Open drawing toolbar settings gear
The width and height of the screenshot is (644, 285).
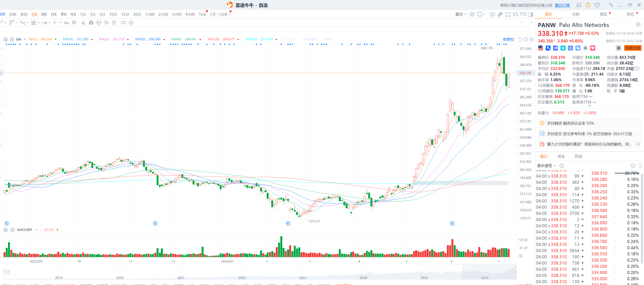click(131, 23)
